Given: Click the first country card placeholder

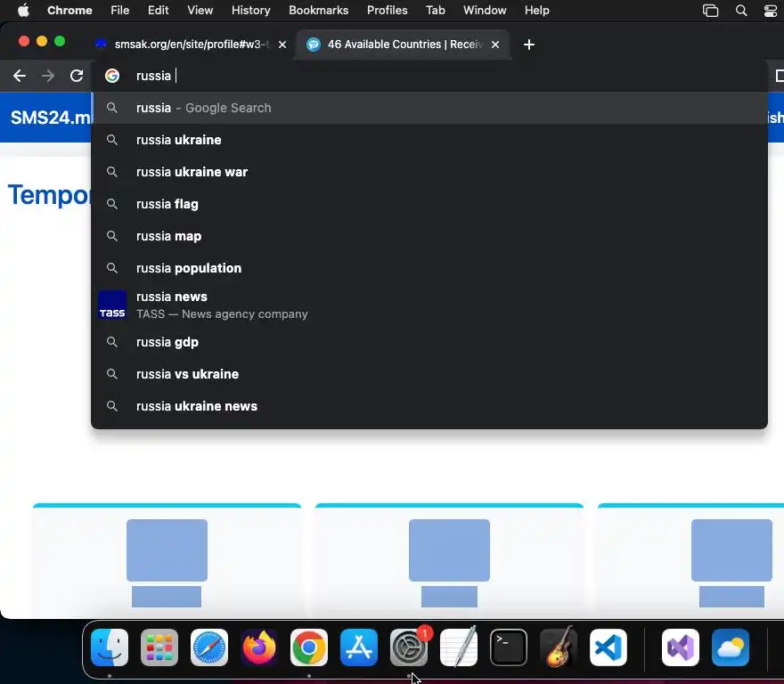Looking at the screenshot, I should (167, 561).
